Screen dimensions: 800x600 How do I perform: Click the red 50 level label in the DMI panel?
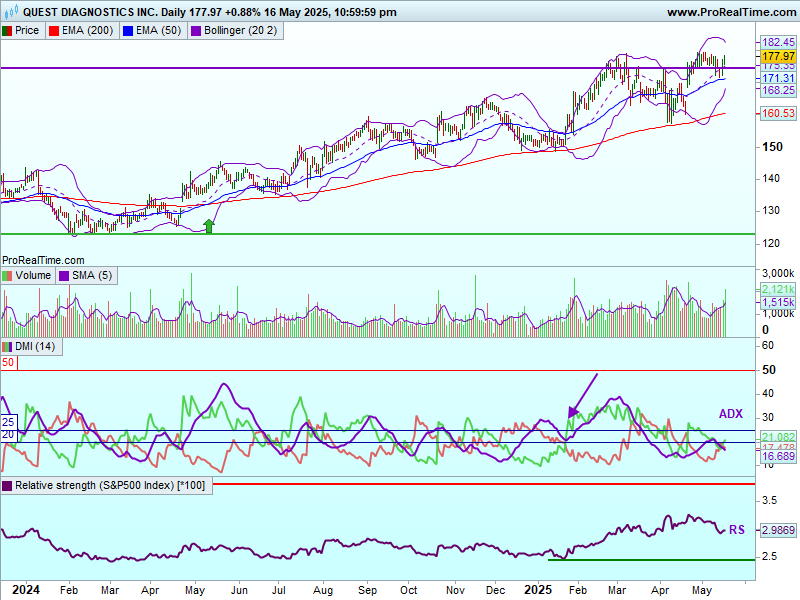pos(8,363)
